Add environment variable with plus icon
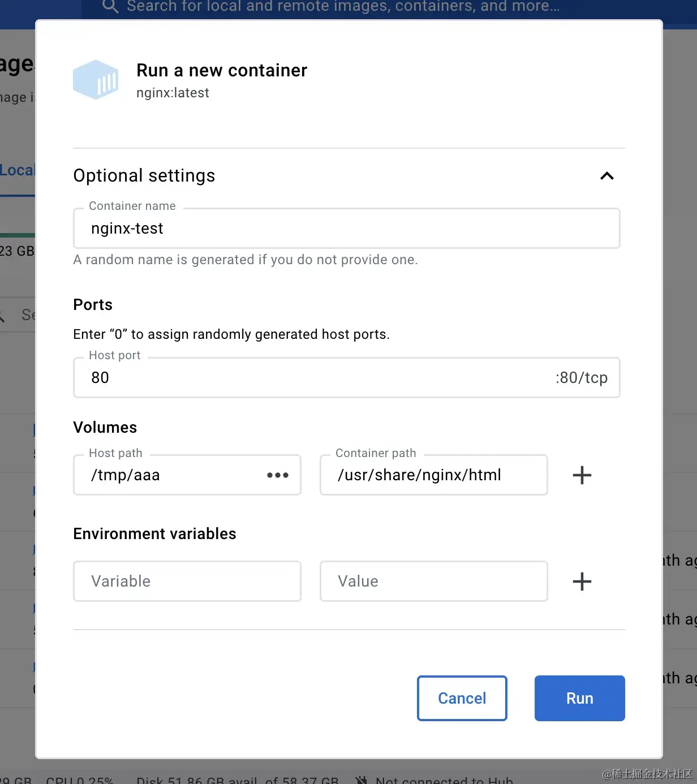This screenshot has height=784, width=697. pos(582,581)
